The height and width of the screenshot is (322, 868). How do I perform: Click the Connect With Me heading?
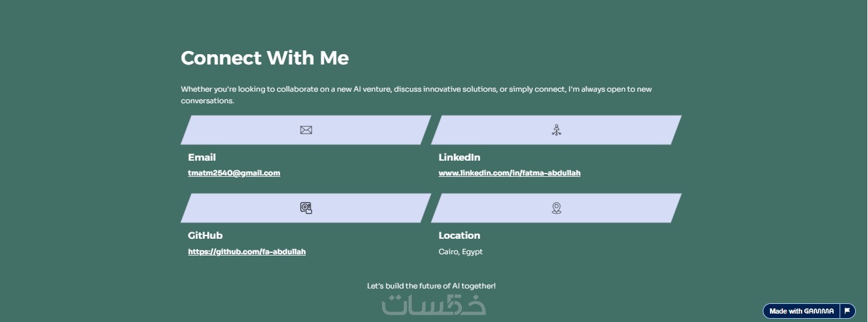point(265,58)
